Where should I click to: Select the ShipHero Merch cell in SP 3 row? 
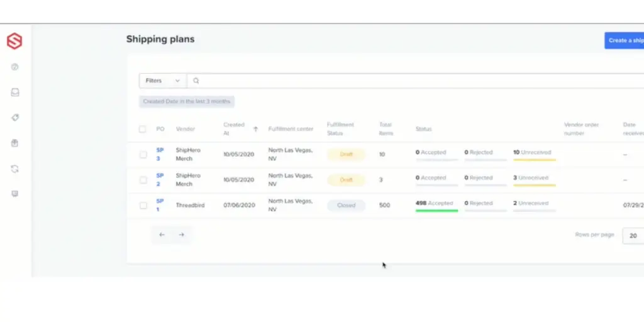tap(188, 155)
